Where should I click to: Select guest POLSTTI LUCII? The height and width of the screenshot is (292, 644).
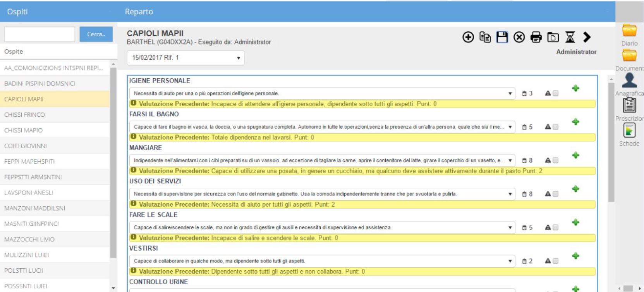coord(55,270)
